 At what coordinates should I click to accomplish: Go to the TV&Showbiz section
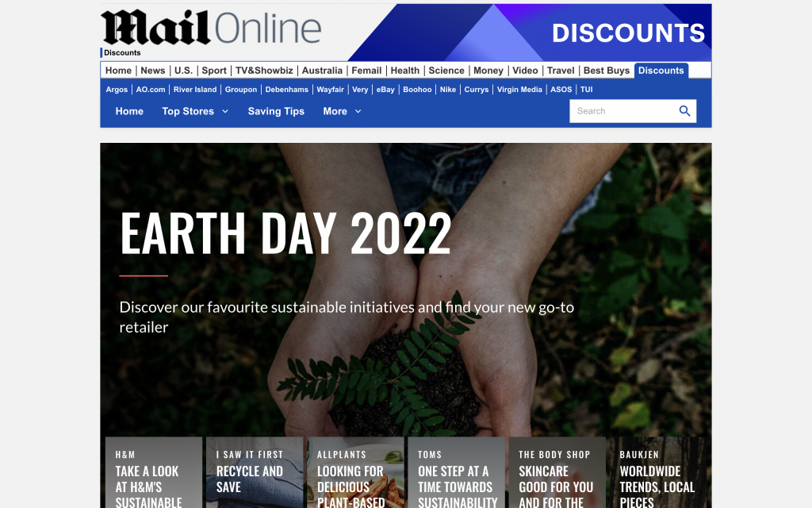[x=264, y=71]
